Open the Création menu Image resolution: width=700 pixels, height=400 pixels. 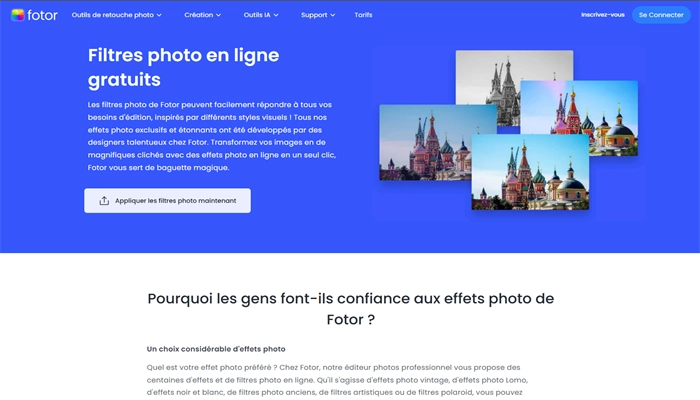(203, 15)
